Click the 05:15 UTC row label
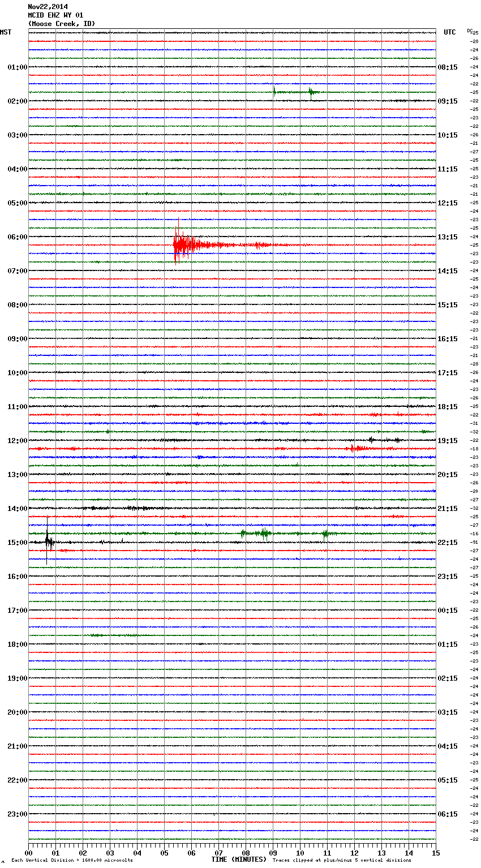 (x=448, y=780)
